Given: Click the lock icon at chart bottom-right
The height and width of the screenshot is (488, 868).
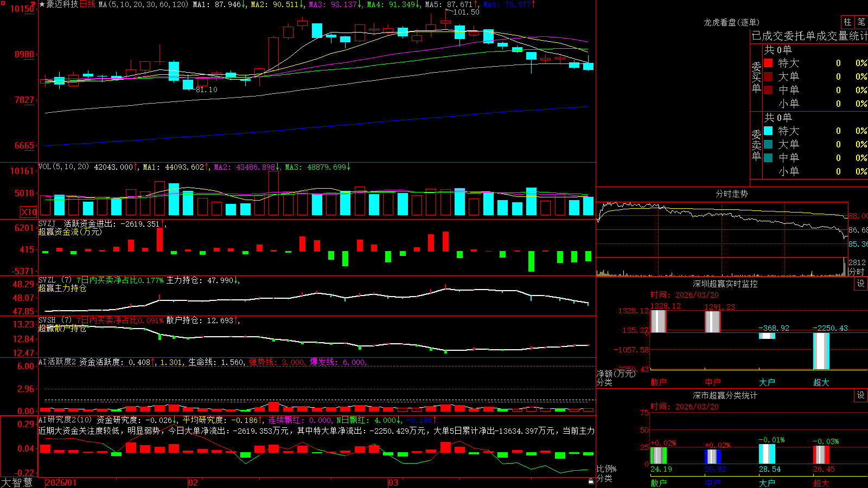Looking at the screenshot, I should (591, 481).
